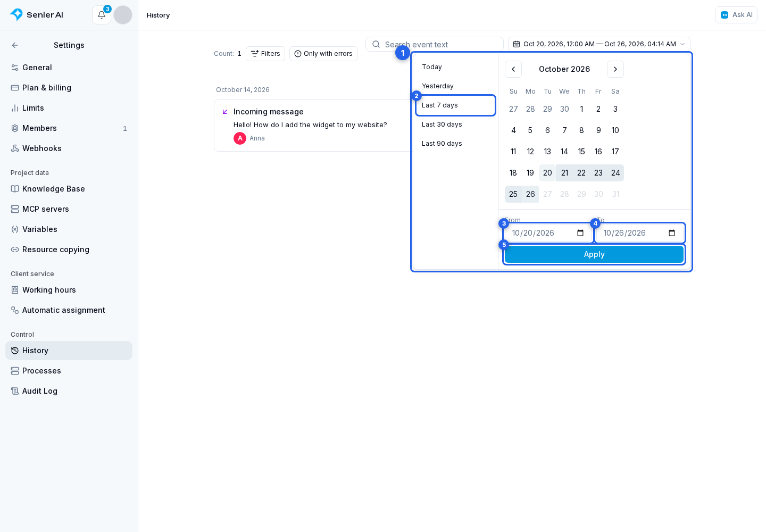Viewport: 766px width, 532px height.
Task: Choose Last 7 days preset
Action: click(x=455, y=105)
